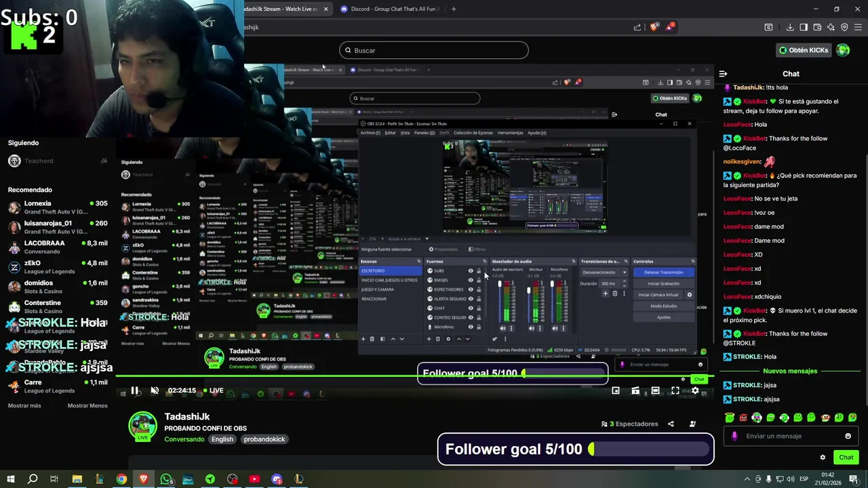Open the Brave Wallet icon
The height and width of the screenshot is (488, 868).
pyautogui.click(x=817, y=27)
